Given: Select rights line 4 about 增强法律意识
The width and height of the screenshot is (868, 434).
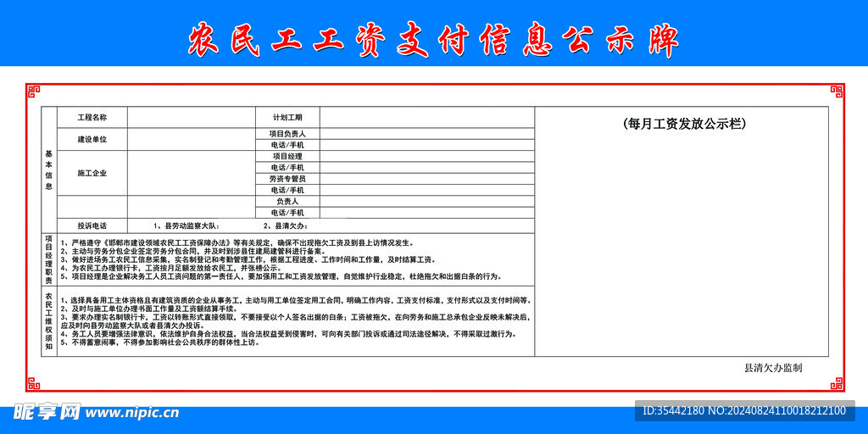Looking at the screenshot, I should (290, 334).
